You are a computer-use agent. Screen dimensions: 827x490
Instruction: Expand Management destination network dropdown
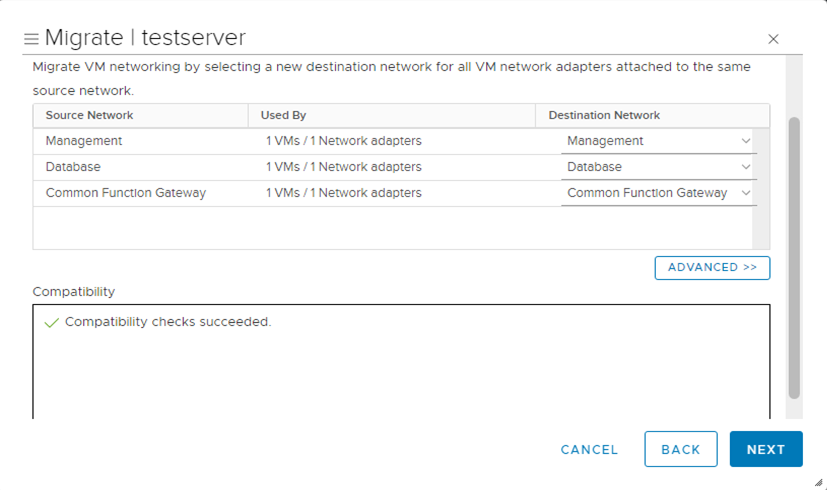pos(746,141)
